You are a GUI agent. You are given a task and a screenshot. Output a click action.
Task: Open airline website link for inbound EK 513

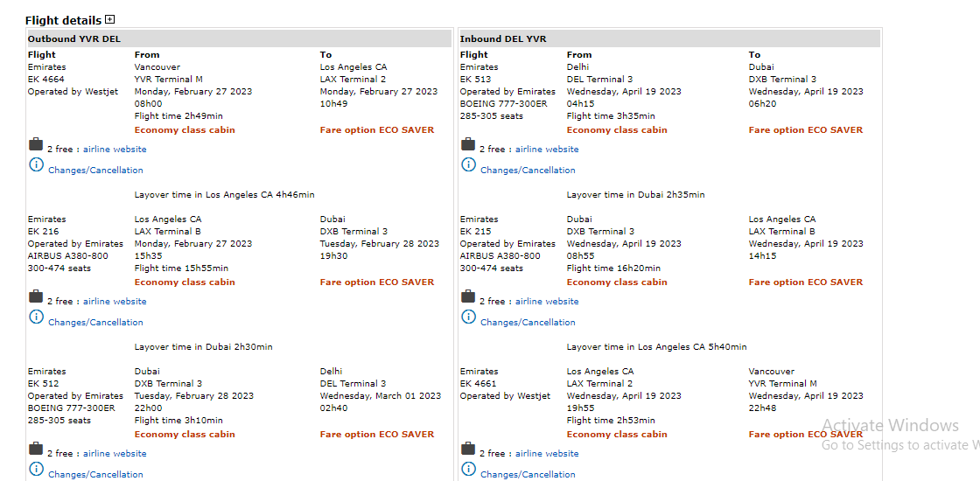pyautogui.click(x=547, y=150)
